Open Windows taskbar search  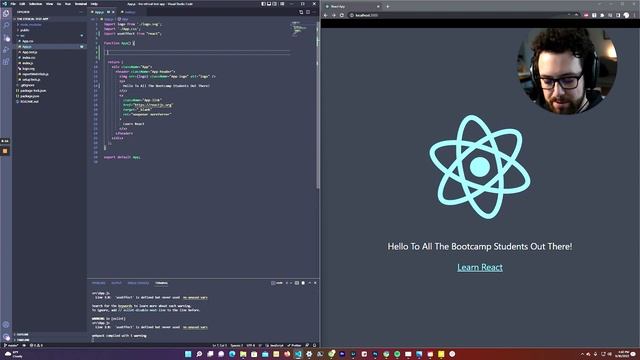[x=199, y=354]
